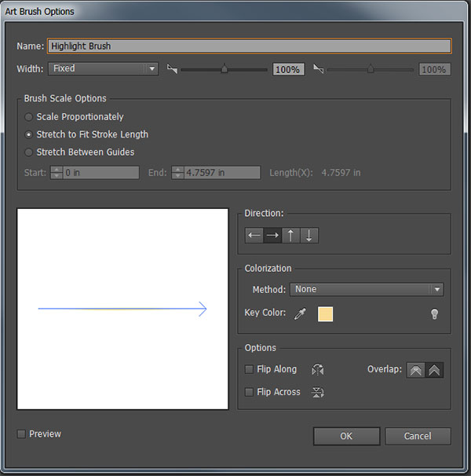
Task: Click the yellow Key Color swatch
Action: coord(325,314)
